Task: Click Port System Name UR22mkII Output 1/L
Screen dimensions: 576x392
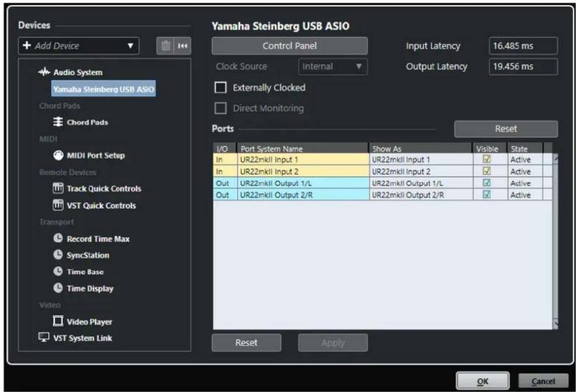Action: tap(303, 183)
